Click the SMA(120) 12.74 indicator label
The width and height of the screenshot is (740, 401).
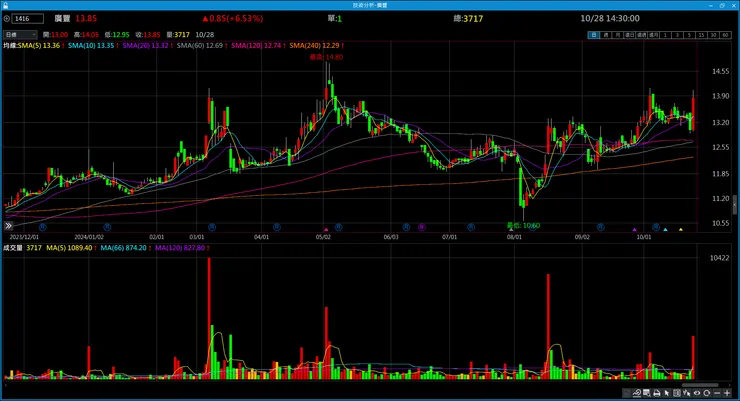[x=256, y=45]
